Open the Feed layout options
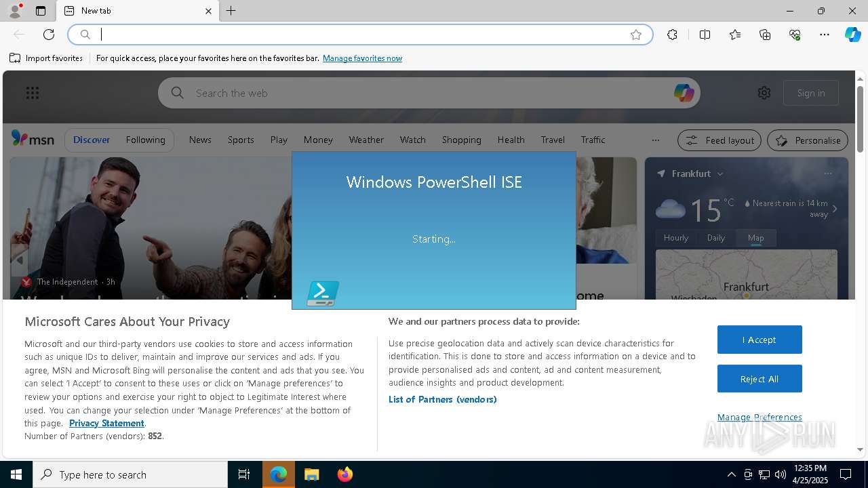Viewport: 868px width, 488px height. coord(720,140)
